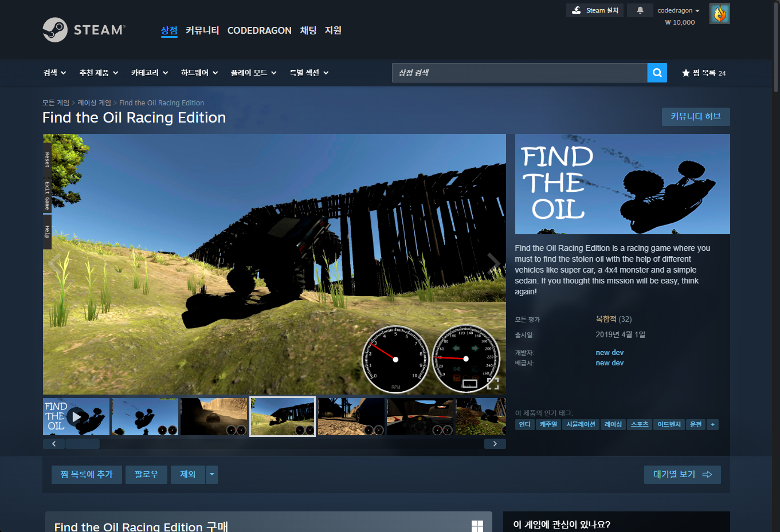Viewport: 780px width, 532px height.
Task: Select the blue-sky flipped buggy screenshot thumbnail
Action: 145,417
